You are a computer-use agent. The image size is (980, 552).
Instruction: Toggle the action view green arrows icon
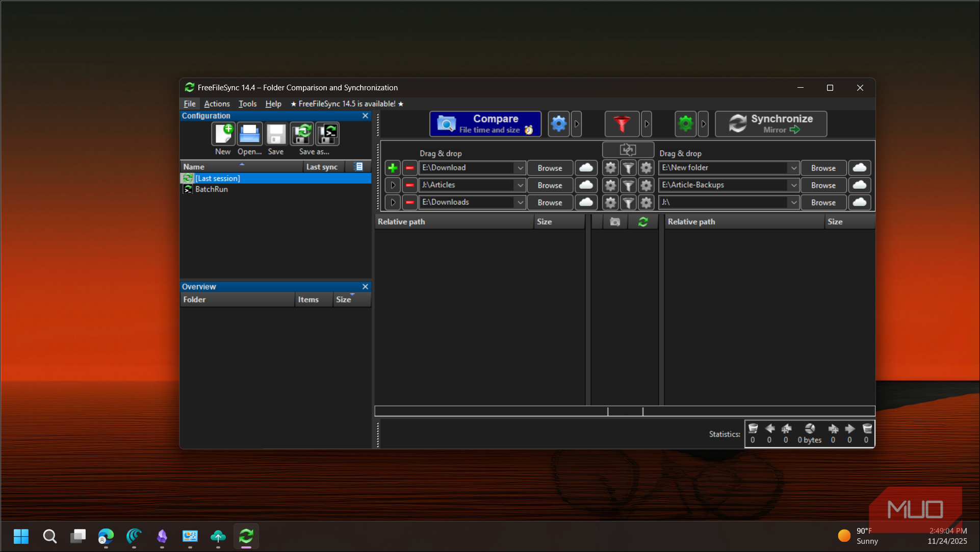(643, 222)
